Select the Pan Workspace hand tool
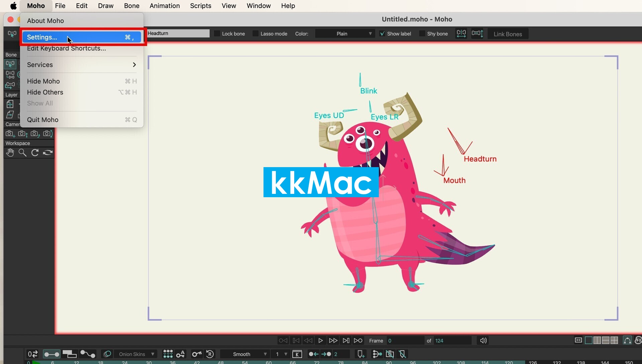 [10, 153]
